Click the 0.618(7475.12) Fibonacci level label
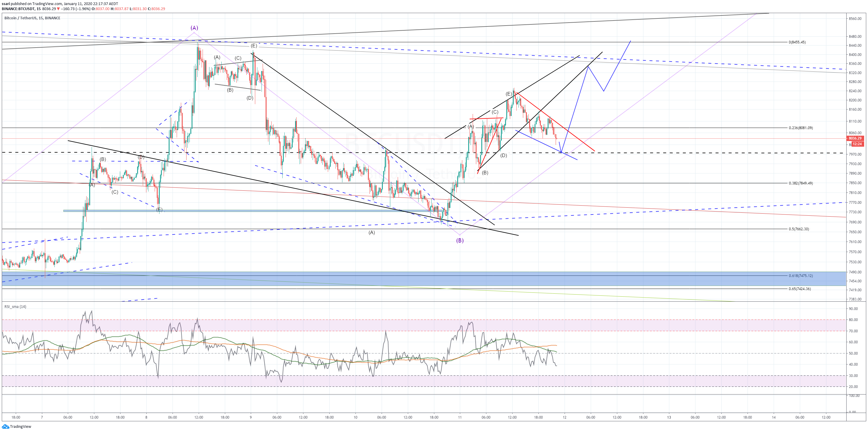 (x=800, y=276)
